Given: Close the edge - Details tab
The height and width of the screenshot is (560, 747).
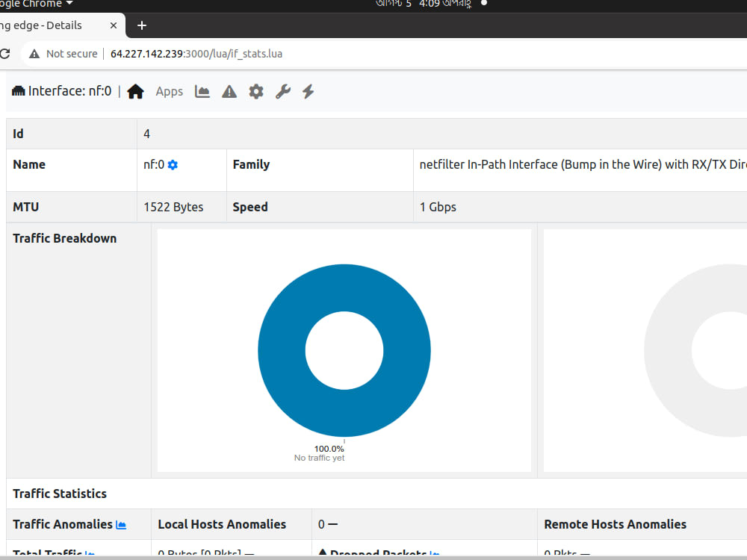Looking at the screenshot, I should point(114,25).
